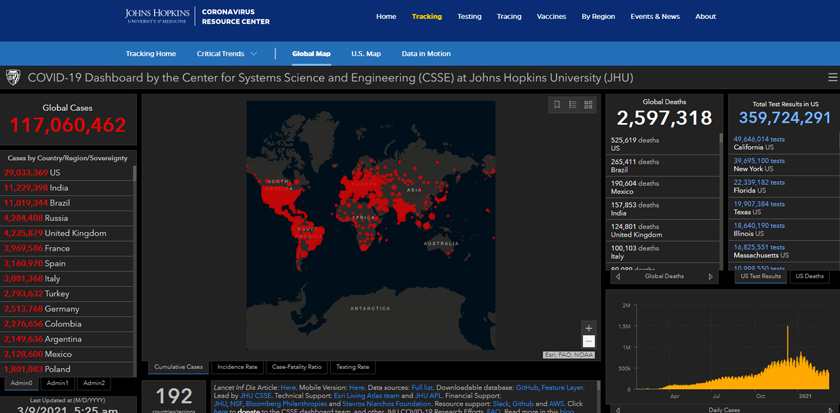Select France row in cases list

(67, 249)
